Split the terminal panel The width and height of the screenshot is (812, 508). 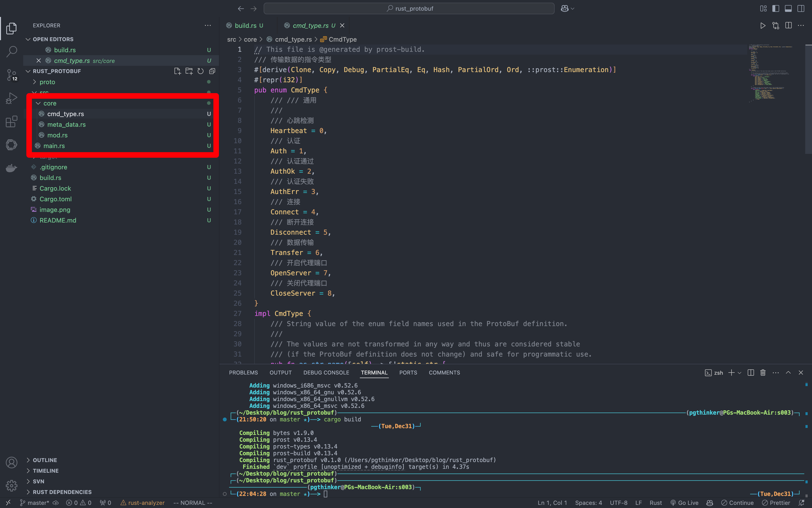click(x=751, y=373)
